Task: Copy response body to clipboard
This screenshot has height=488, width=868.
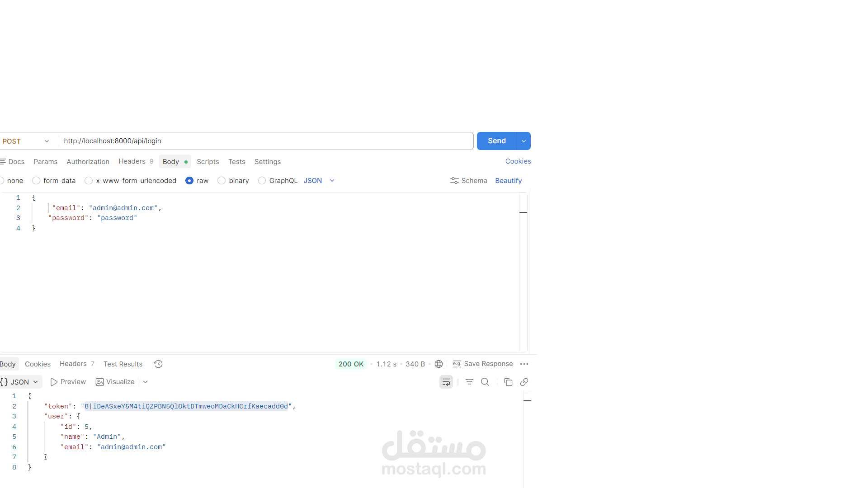Action: pyautogui.click(x=508, y=382)
